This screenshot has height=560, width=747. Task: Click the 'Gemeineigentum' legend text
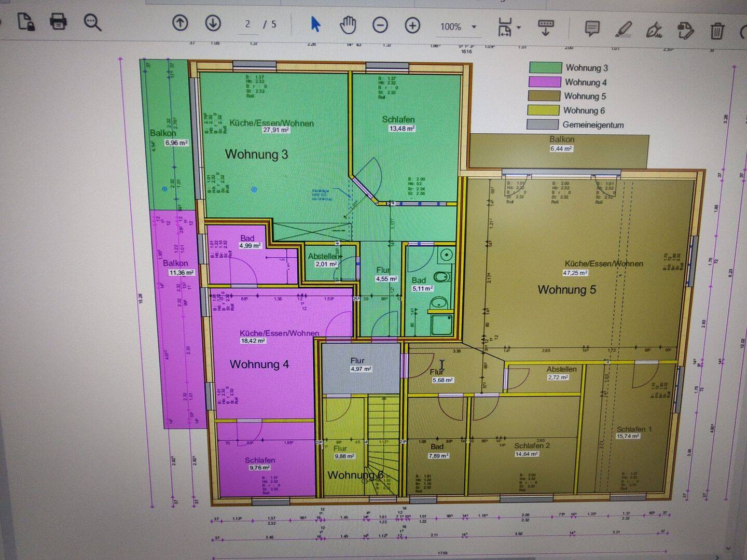[593, 125]
